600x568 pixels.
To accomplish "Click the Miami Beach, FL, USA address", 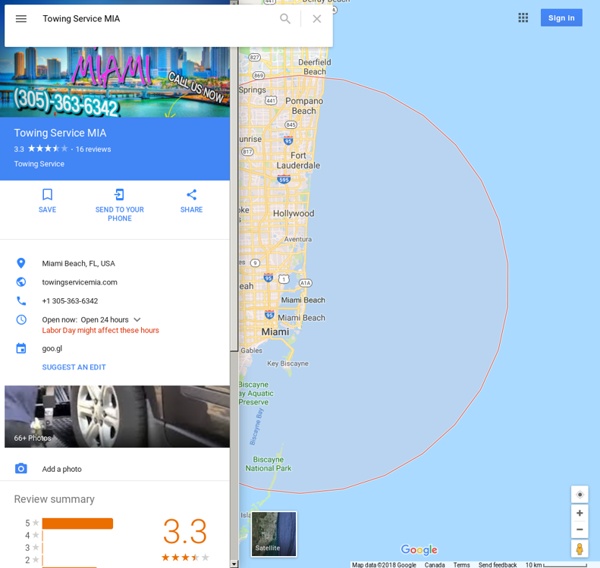I will click(x=78, y=263).
